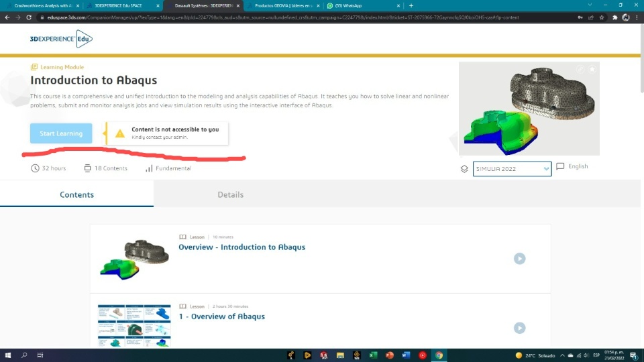
Task: Close the 3DEXPERIENCE Edu SPACE tab
Action: [158, 6]
